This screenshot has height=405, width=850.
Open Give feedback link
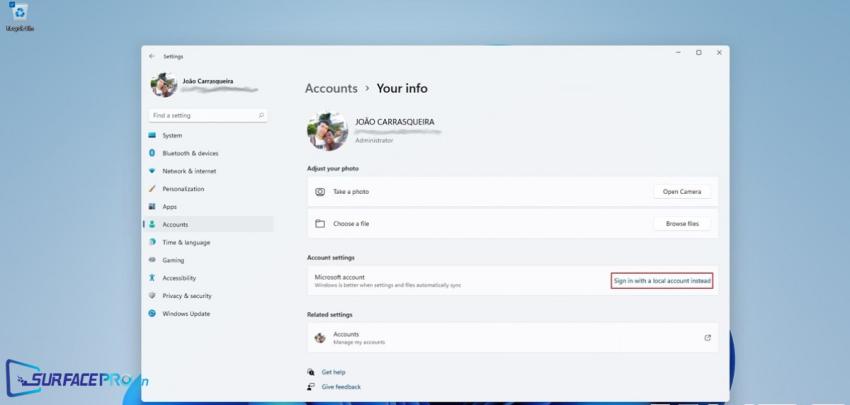[x=341, y=387]
